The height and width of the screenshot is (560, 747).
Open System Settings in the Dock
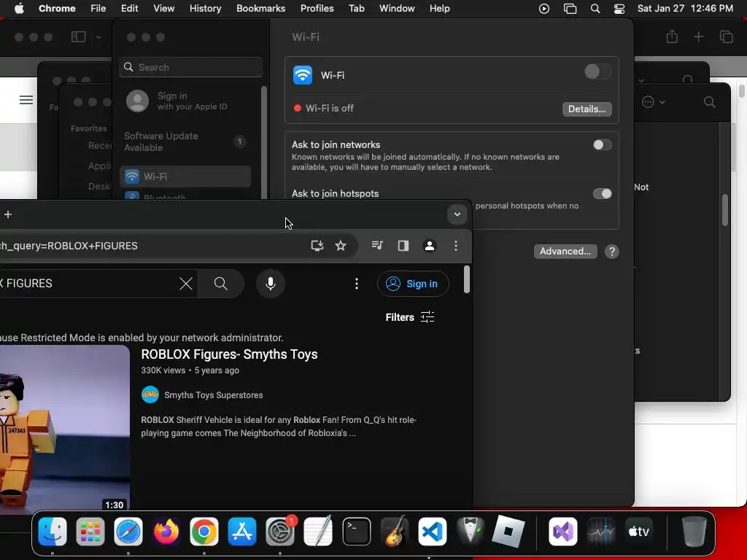coord(280,532)
